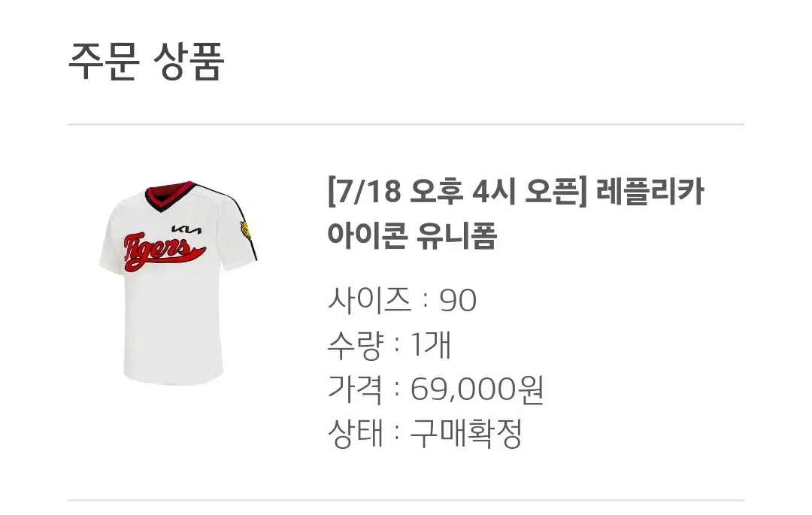Click the red Tigers script logo
Viewport: 812px width, 515px height.
pyautogui.click(x=164, y=252)
